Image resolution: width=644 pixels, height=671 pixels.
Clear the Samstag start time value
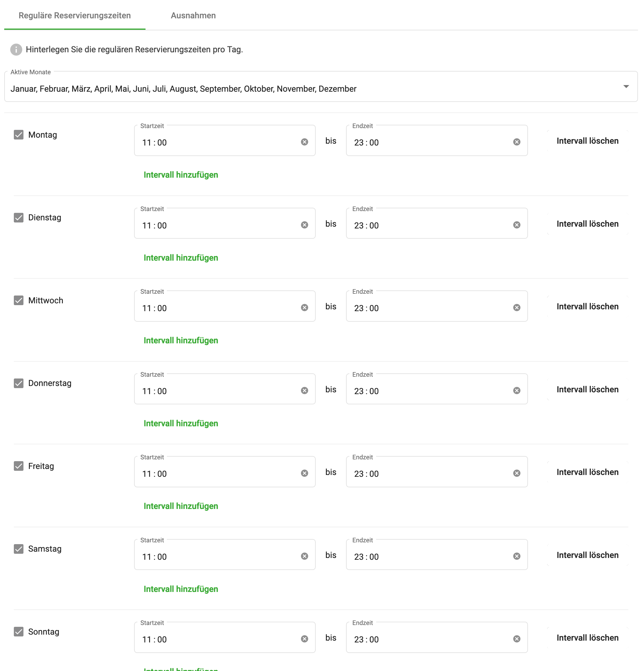304,556
